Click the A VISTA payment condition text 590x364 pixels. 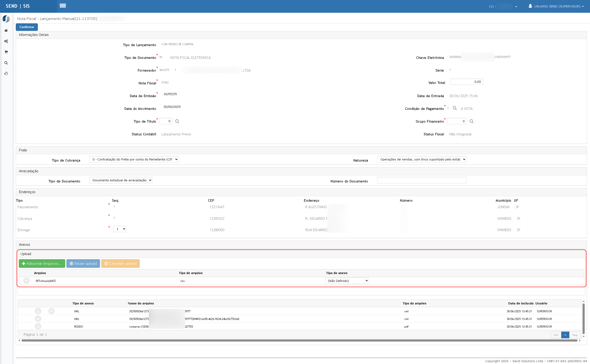467,109
